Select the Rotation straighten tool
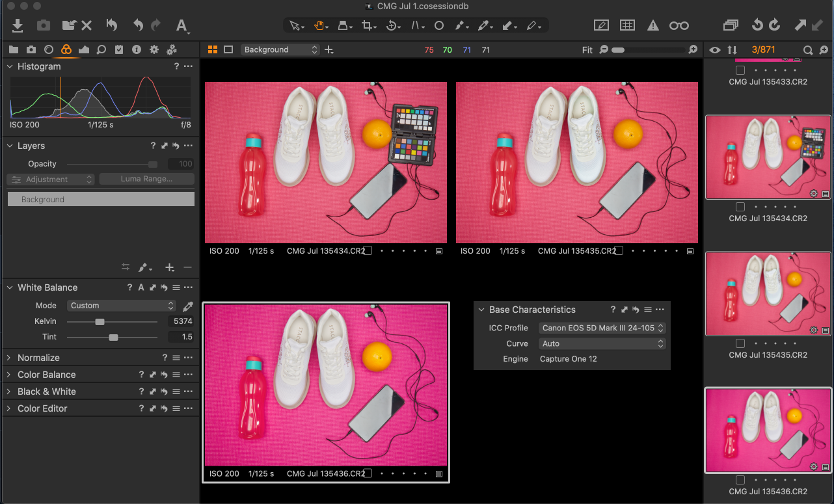This screenshot has height=504, width=834. coord(393,26)
